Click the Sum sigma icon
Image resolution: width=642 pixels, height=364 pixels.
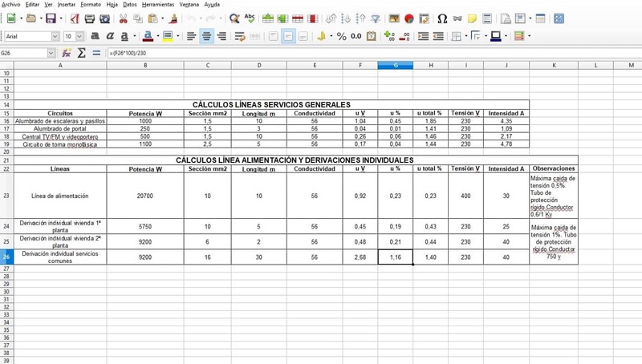(x=82, y=53)
